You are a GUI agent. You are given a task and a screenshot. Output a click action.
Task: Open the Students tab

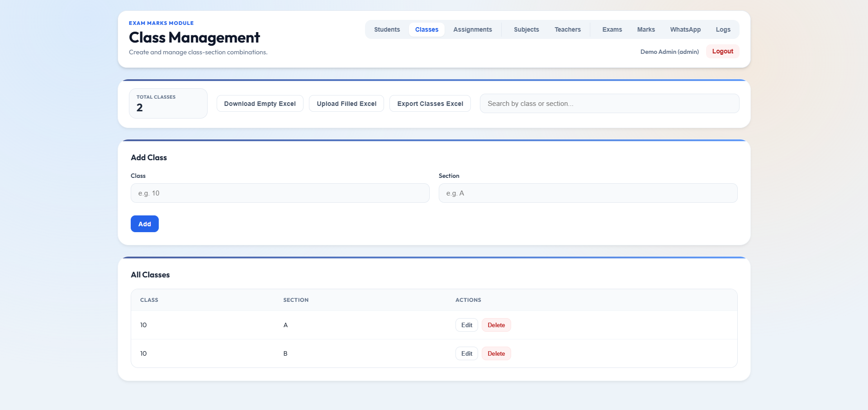pos(387,29)
